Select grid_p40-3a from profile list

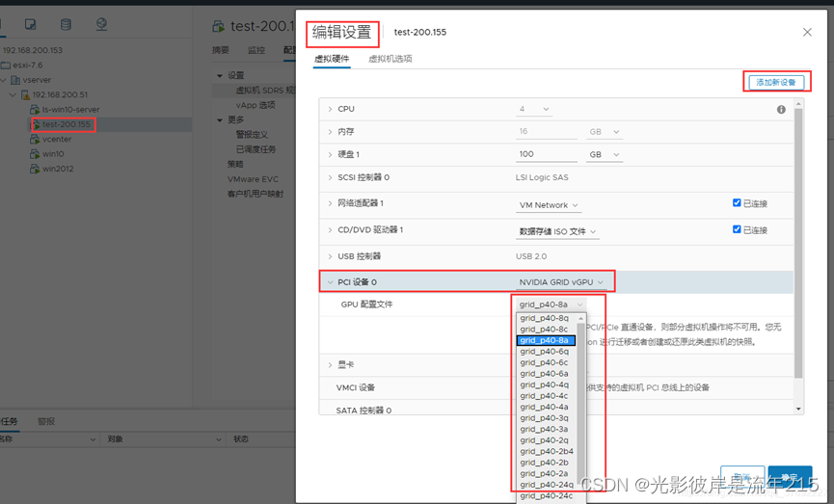tap(544, 429)
